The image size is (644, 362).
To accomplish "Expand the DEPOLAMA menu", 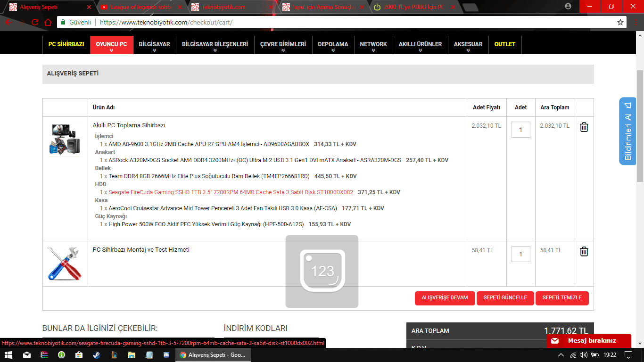I will (333, 45).
